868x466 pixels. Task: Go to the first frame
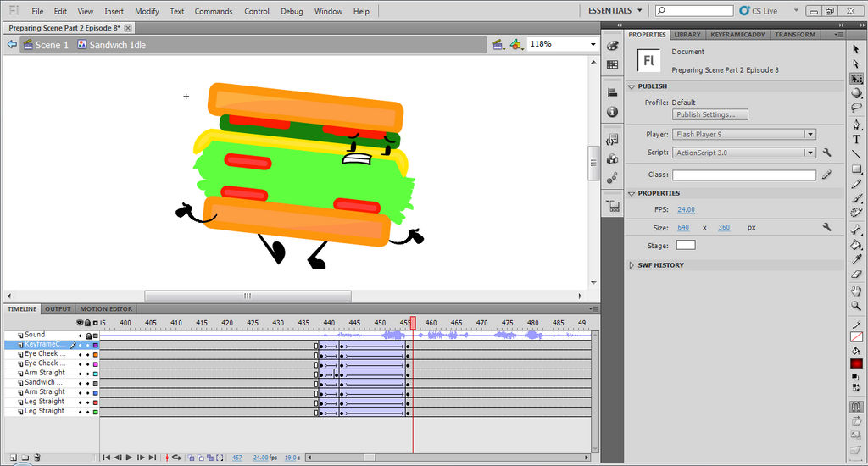pos(106,458)
